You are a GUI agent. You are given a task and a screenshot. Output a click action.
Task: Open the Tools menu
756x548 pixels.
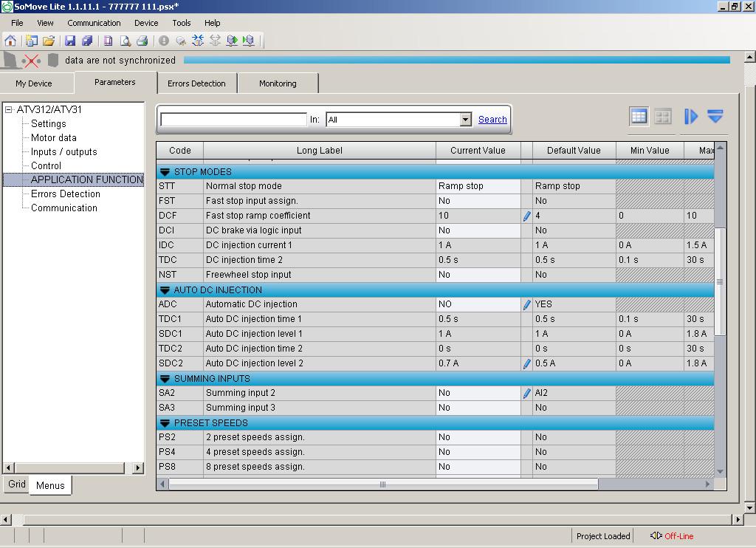point(182,23)
